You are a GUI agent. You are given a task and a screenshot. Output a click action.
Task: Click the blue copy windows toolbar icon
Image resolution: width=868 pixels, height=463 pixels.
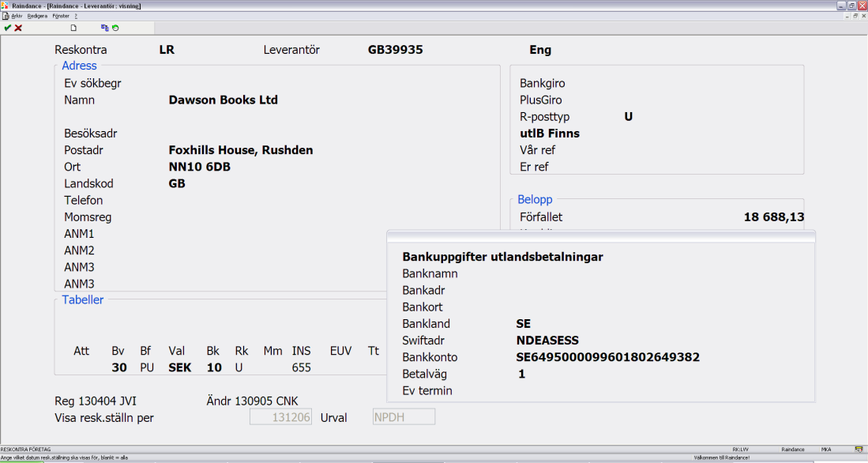click(104, 28)
